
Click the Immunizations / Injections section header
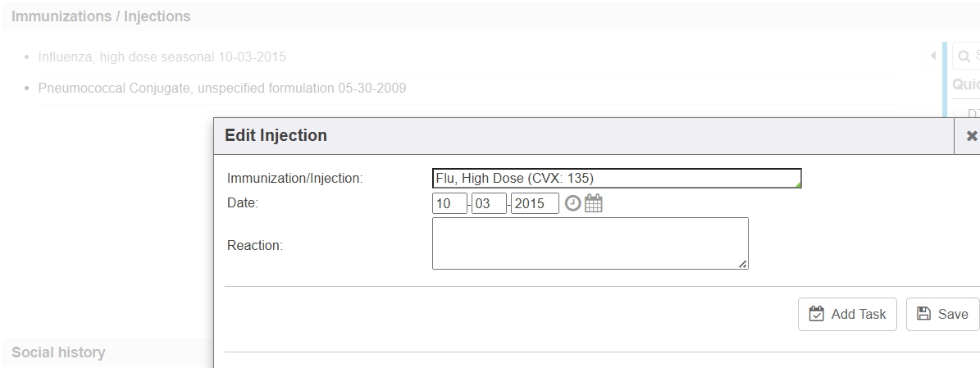101,16
